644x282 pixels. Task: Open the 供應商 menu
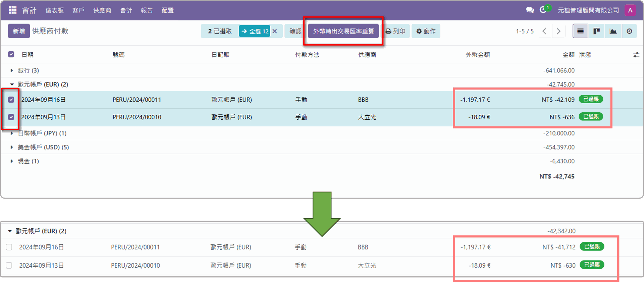coord(102,10)
